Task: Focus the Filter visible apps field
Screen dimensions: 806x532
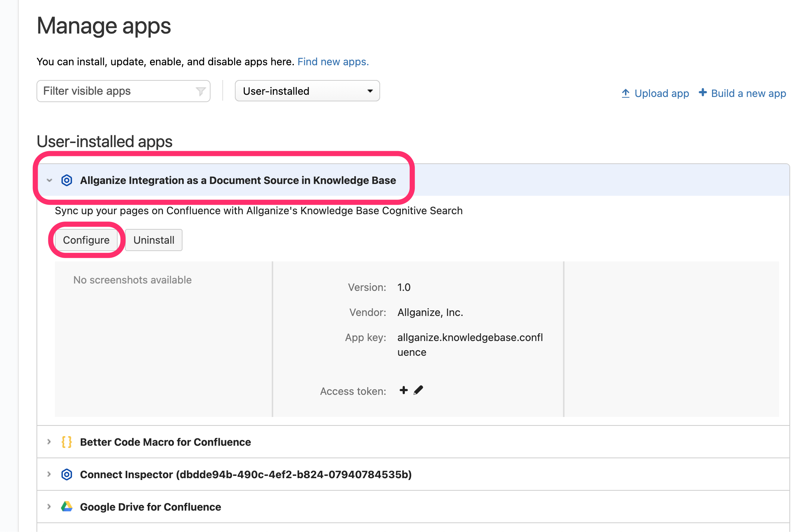Action: [118, 91]
